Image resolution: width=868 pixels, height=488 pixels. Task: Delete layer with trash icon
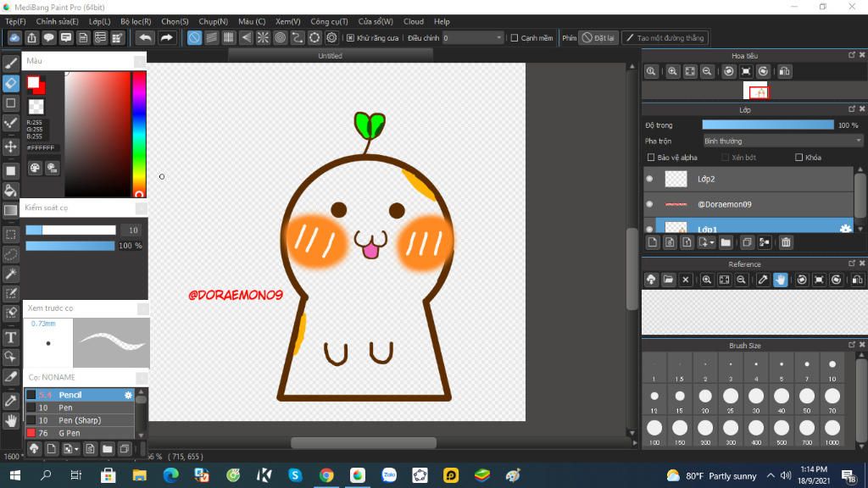(786, 242)
